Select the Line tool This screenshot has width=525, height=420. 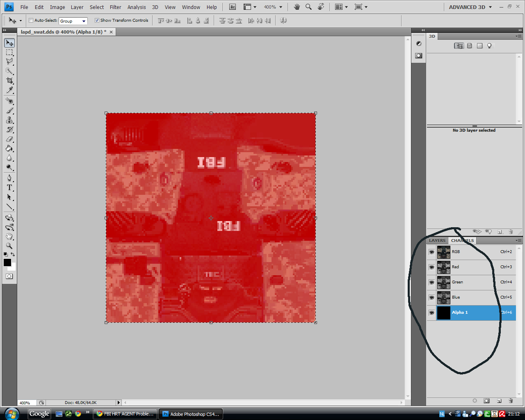coord(9,207)
